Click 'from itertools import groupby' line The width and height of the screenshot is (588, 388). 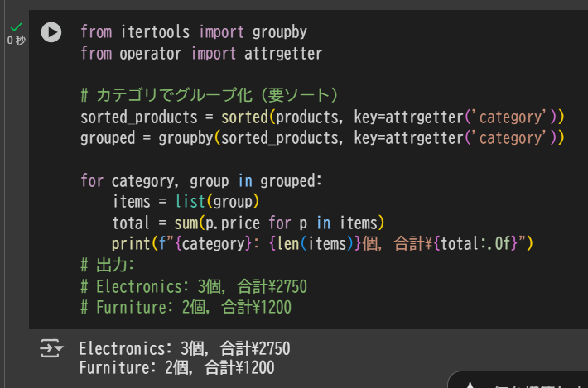pos(194,32)
